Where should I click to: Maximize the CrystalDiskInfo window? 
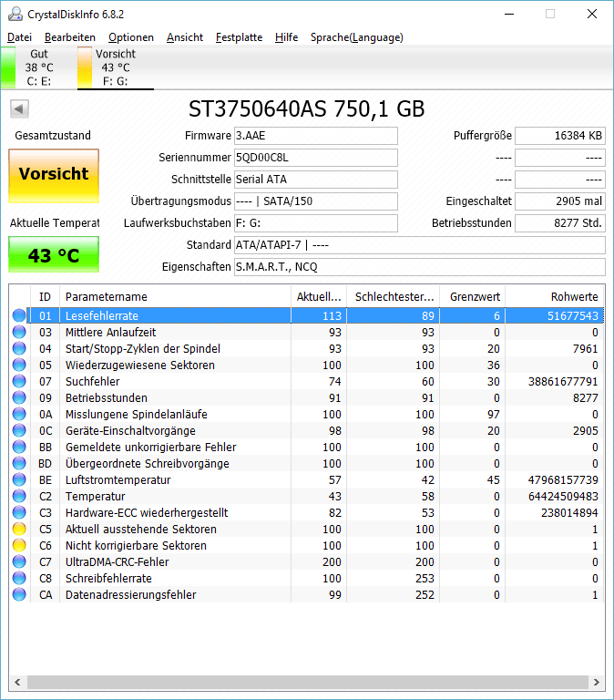(x=550, y=14)
